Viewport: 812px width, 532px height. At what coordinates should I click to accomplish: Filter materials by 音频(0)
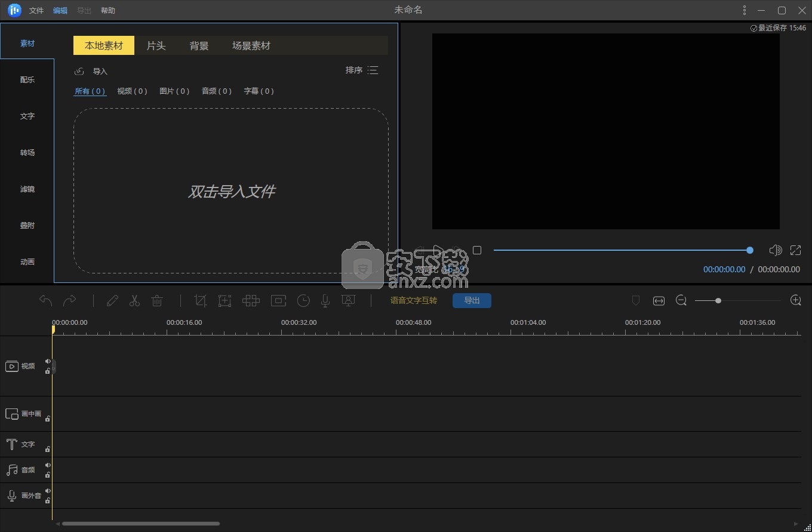pos(217,91)
